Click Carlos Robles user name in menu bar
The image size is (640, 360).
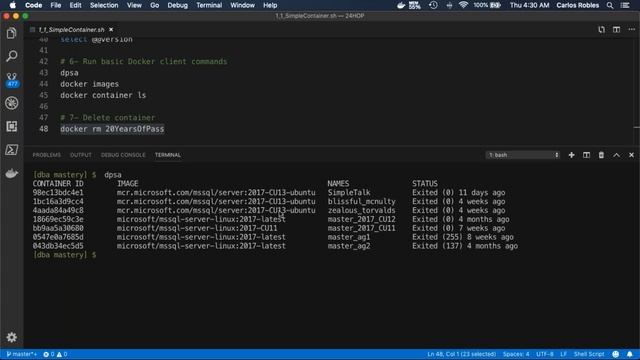point(578,5)
